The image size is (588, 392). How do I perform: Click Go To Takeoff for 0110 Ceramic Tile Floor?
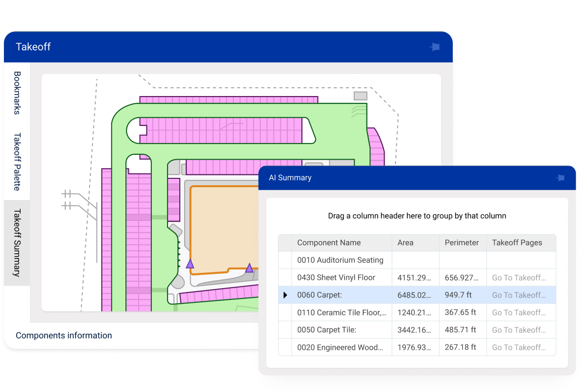click(x=519, y=313)
